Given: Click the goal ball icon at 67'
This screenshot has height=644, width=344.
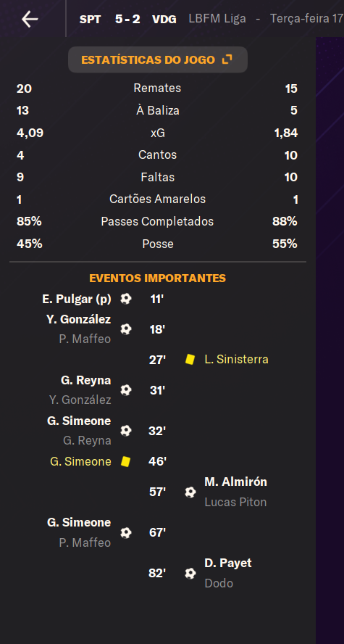Looking at the screenshot, I should coord(126,533).
